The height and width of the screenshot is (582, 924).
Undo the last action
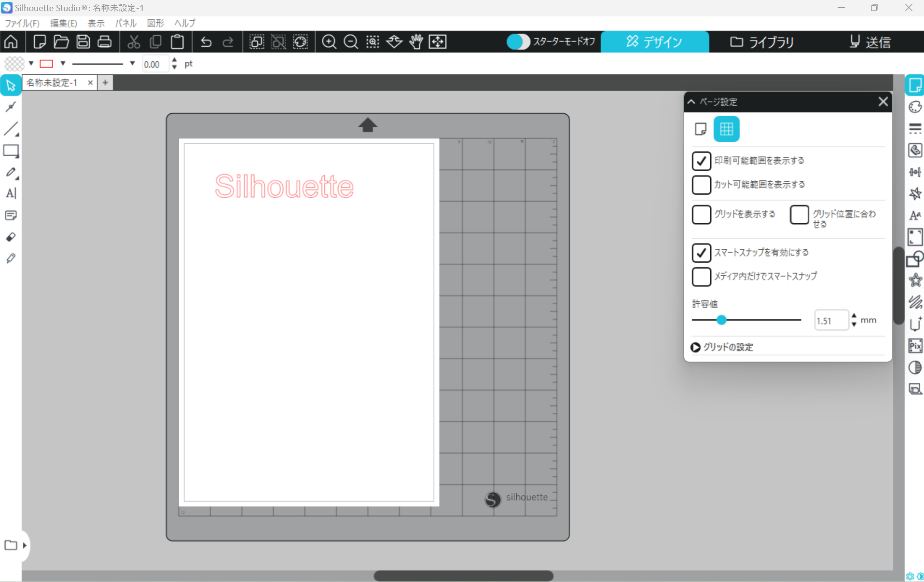coord(206,42)
